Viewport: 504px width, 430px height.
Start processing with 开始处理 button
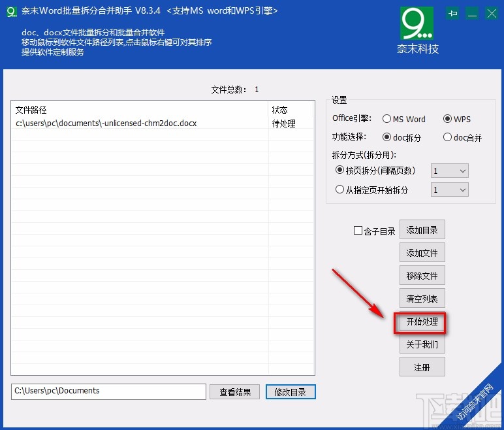click(x=422, y=322)
